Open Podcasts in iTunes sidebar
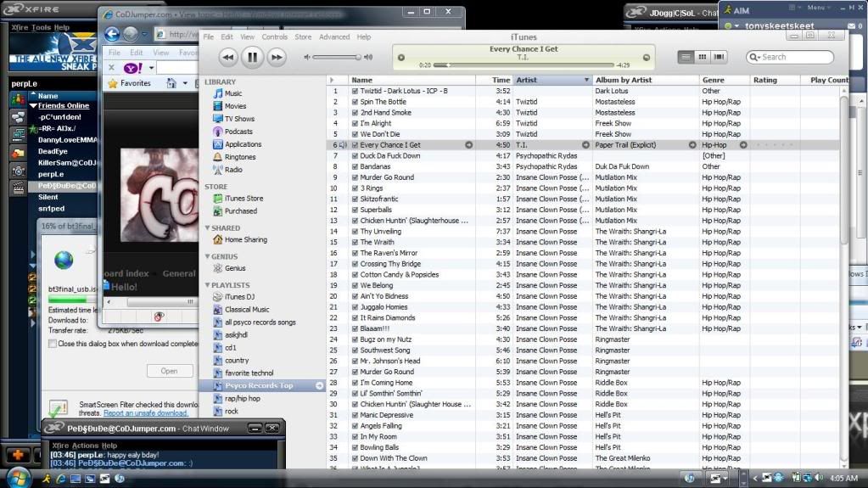 (238, 132)
